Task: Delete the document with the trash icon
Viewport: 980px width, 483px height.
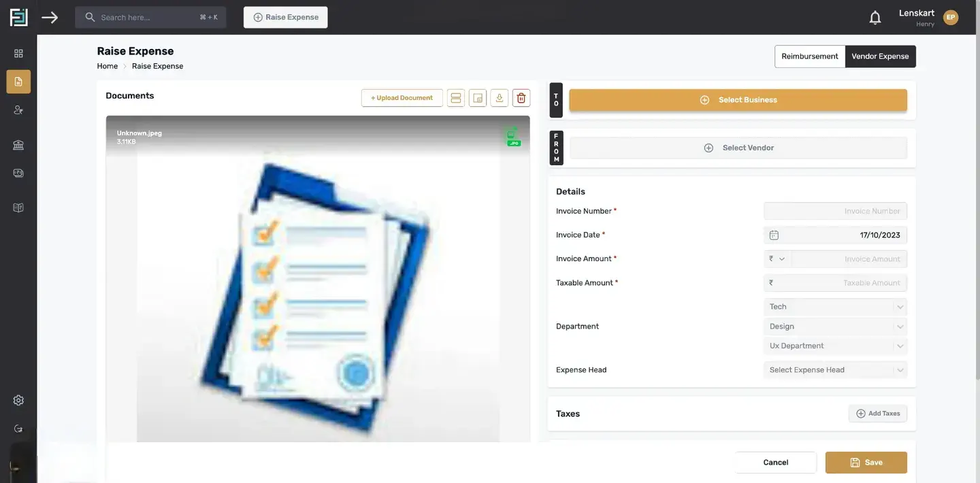Action: (521, 98)
